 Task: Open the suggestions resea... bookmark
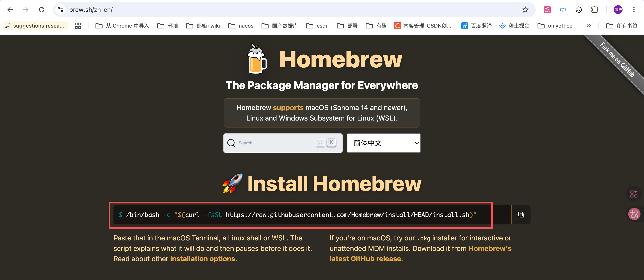point(35,26)
